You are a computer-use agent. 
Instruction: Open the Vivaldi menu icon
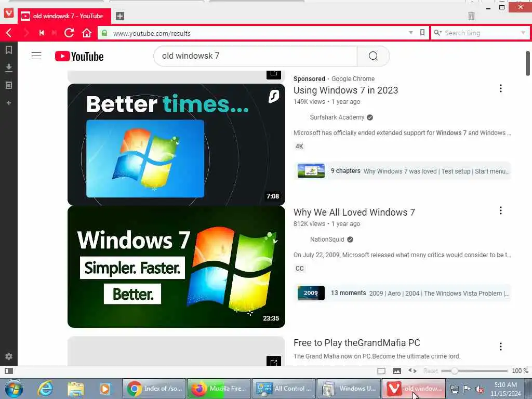(9, 13)
